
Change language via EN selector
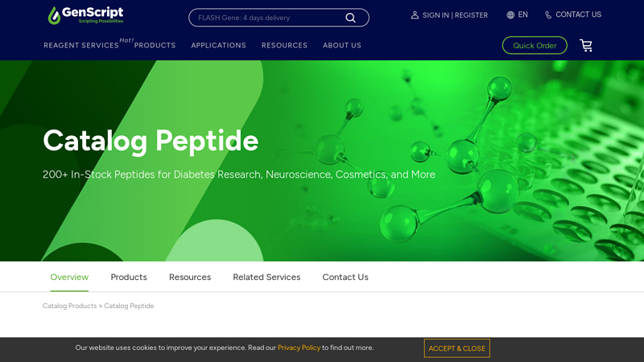[522, 14]
